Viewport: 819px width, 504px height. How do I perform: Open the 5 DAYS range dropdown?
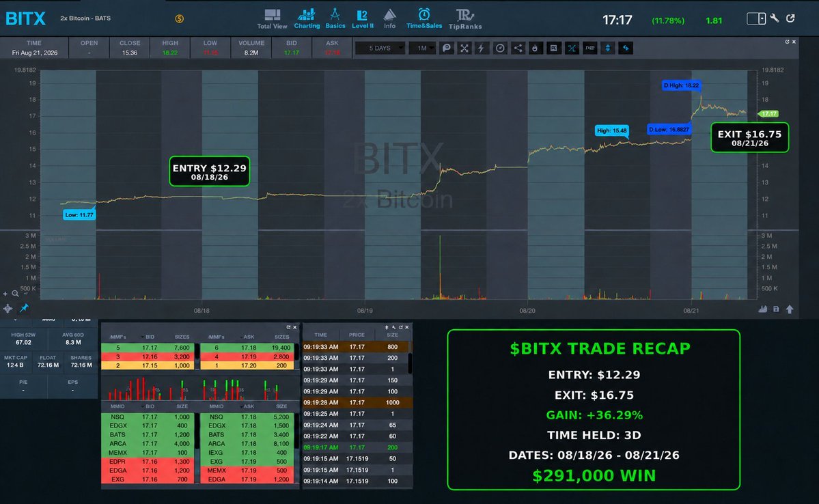pos(380,48)
